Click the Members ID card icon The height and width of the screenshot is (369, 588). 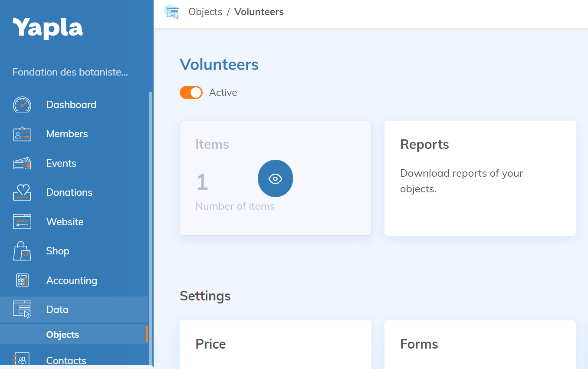(22, 134)
